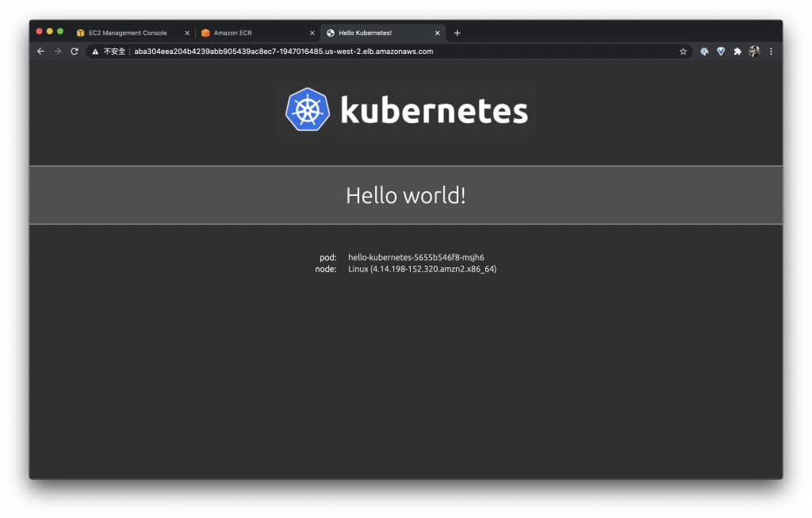
Task: Switch to the EC2 Management Console tab
Action: [x=128, y=33]
